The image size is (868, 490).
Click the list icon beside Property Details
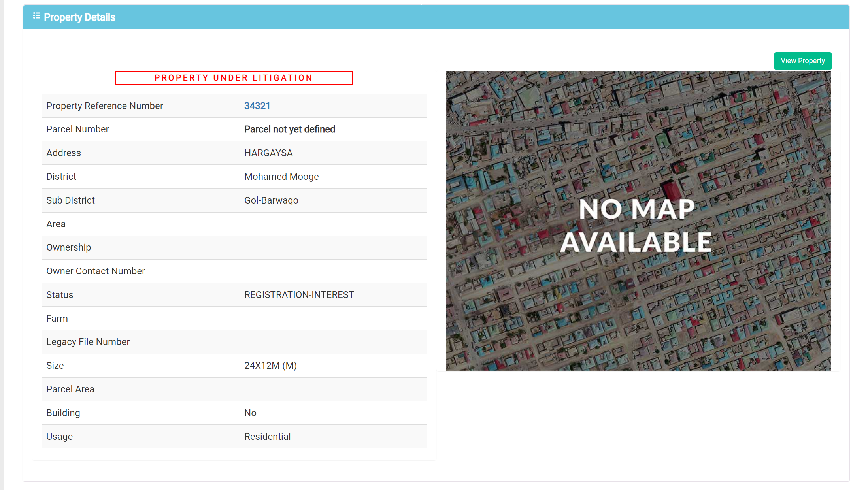coord(36,16)
